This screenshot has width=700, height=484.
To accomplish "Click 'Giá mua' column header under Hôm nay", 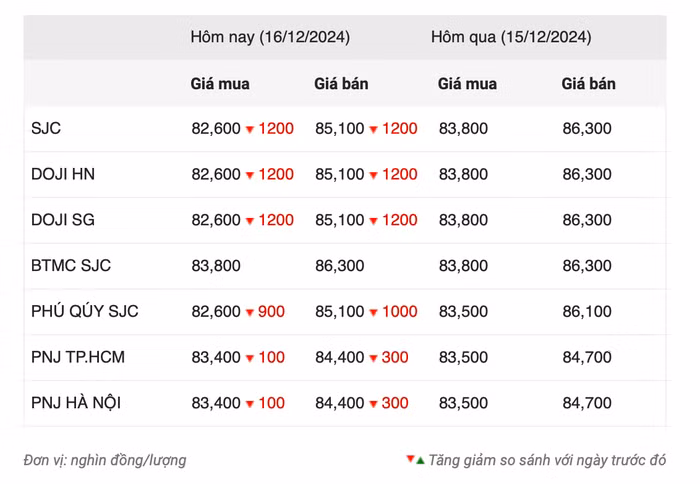I will 220,84.
